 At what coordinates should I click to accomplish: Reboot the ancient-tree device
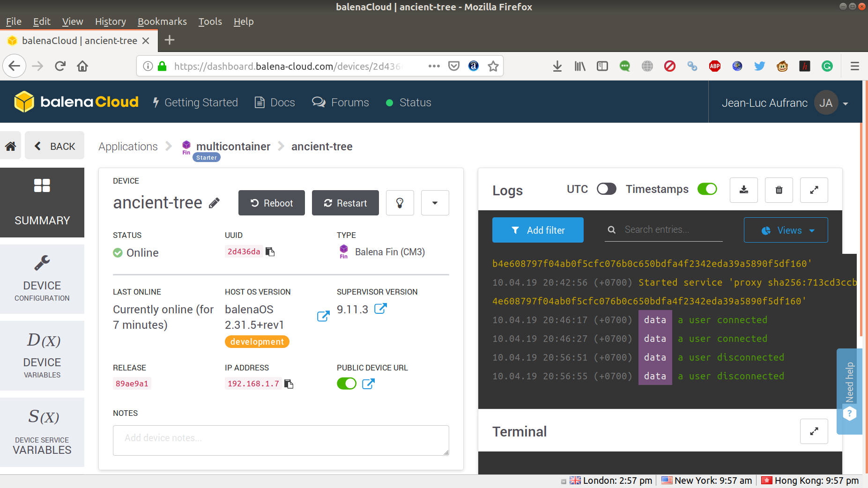click(272, 203)
